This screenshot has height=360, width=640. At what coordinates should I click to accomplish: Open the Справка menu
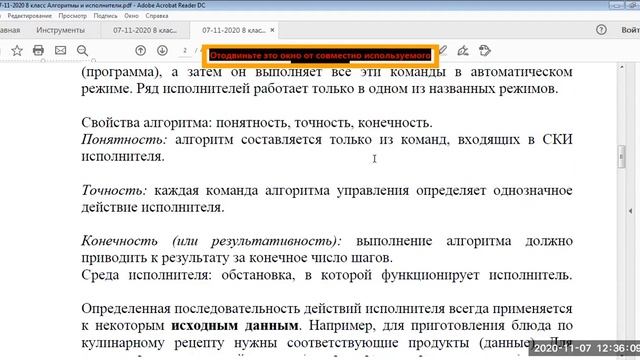pyautogui.click(x=157, y=16)
